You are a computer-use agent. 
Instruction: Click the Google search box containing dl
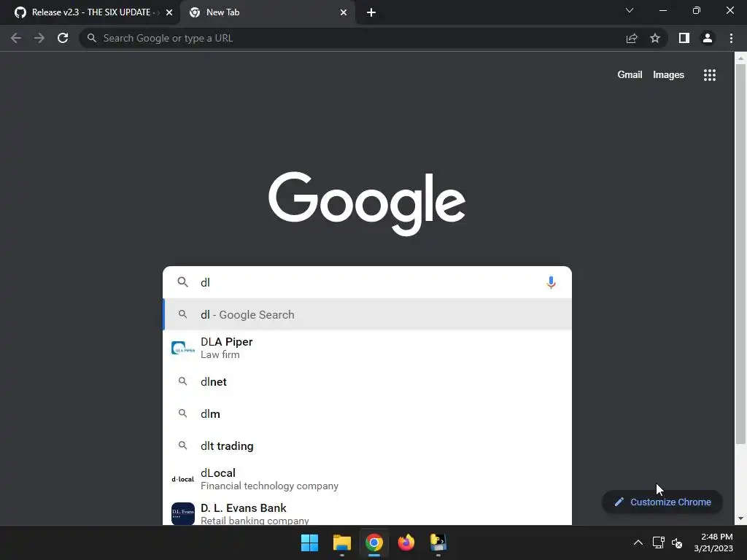click(367, 282)
